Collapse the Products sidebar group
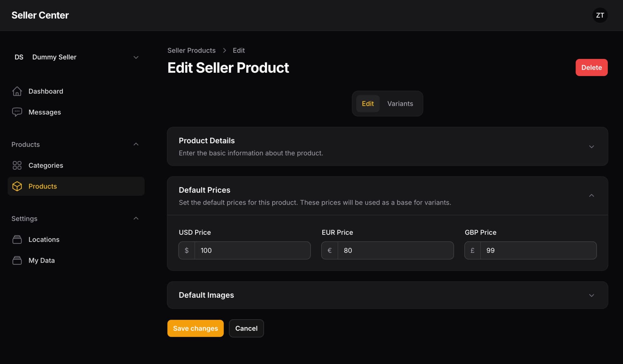 (136, 144)
